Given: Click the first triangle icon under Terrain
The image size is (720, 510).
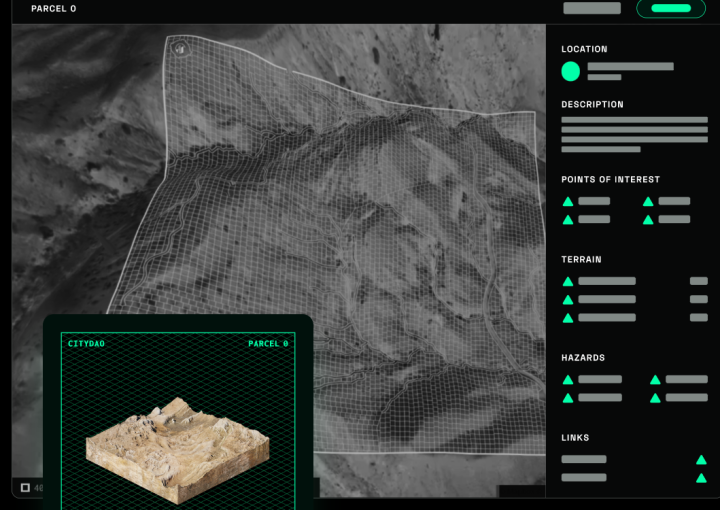Looking at the screenshot, I should point(568,282).
